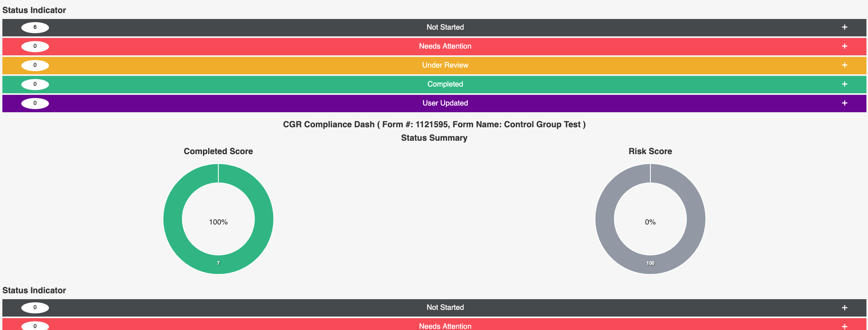Click plus icon on Not Started row showing 6

pos(844,27)
